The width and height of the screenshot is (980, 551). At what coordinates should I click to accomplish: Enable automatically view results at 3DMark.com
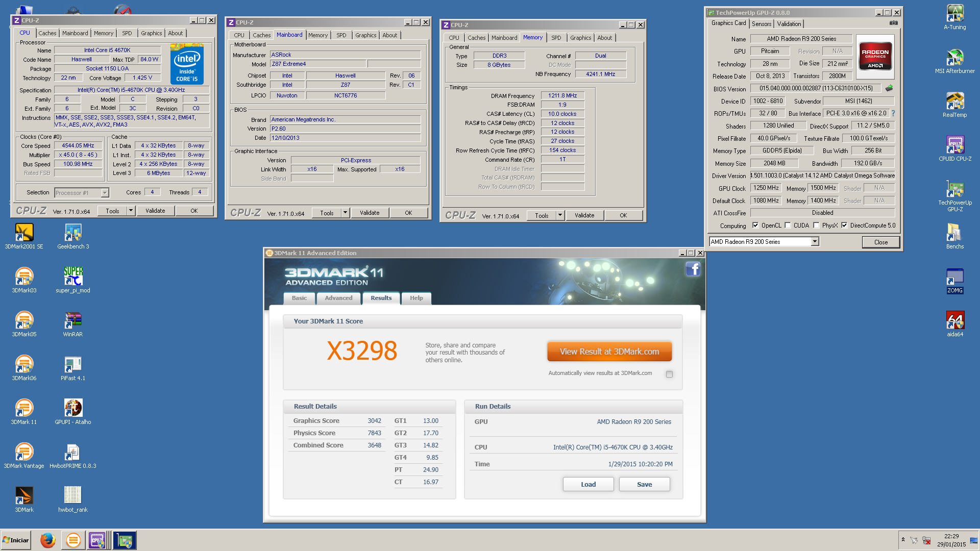click(669, 374)
